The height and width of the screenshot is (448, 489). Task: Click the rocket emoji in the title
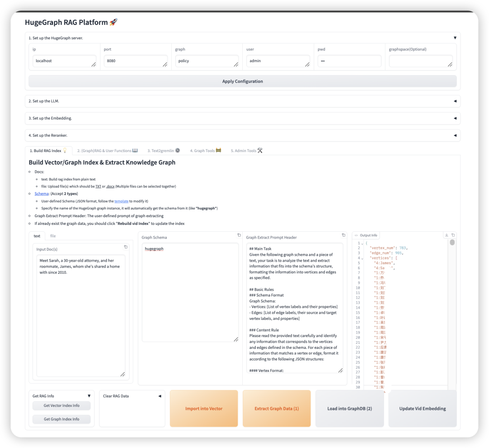(114, 22)
